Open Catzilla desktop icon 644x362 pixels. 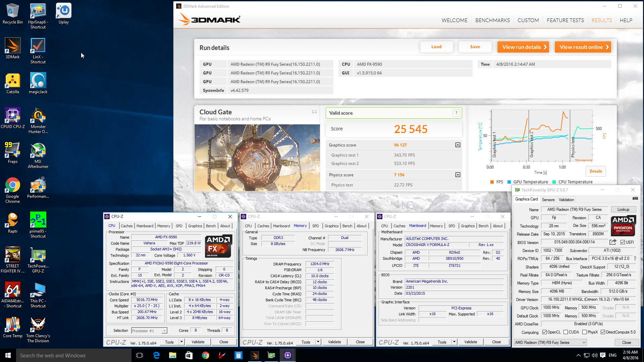pyautogui.click(x=13, y=83)
